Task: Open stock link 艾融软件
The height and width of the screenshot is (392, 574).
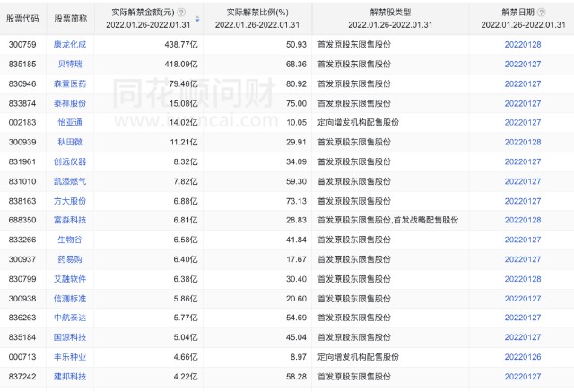Action: pyautogui.click(x=70, y=279)
